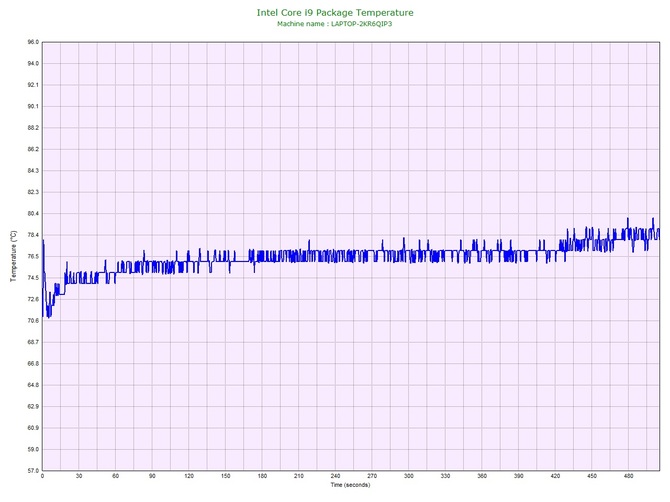Click the 480 seconds x-axis tick label
670x502 pixels.
tap(629, 476)
